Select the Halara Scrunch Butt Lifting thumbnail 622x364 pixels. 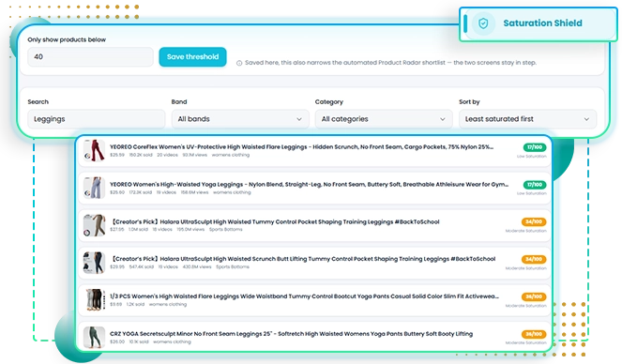point(95,263)
